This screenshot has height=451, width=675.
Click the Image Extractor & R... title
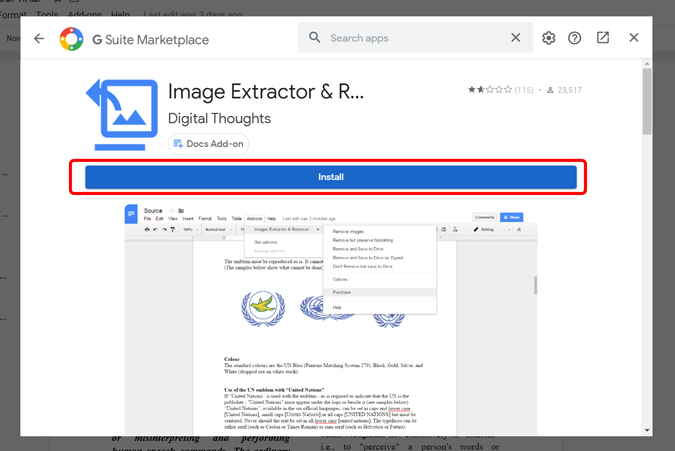click(266, 91)
